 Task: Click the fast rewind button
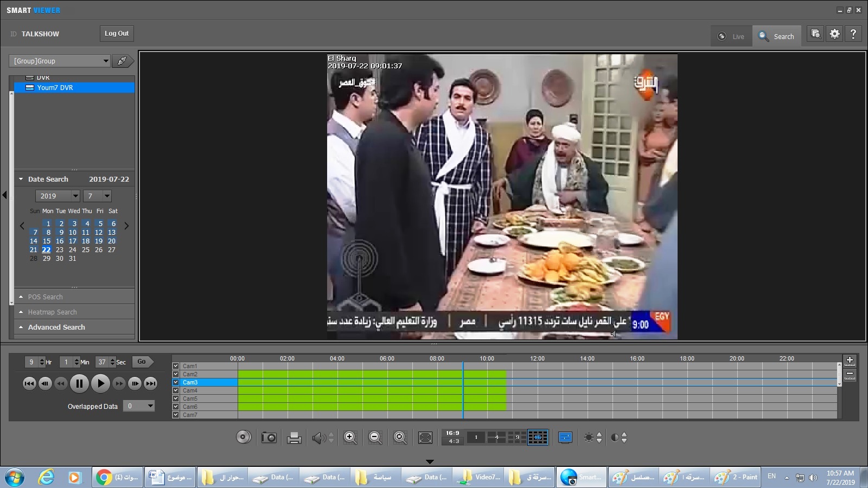61,383
